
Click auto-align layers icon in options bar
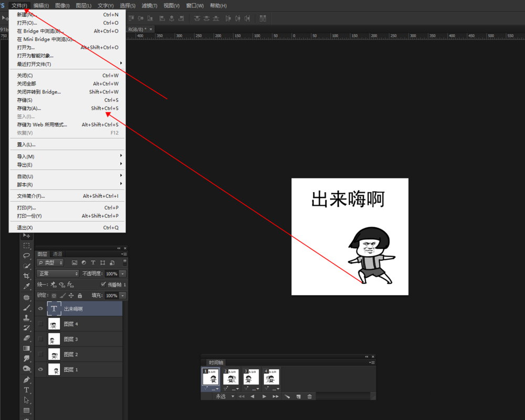(x=263, y=18)
